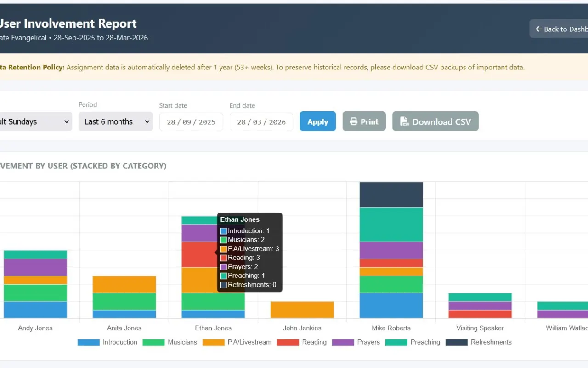Click the back arrow icon at top right

pyautogui.click(x=539, y=29)
